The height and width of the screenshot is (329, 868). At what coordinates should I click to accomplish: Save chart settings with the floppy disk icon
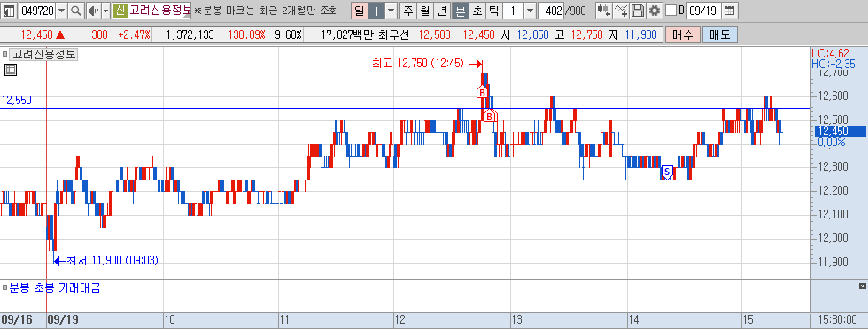(x=638, y=11)
